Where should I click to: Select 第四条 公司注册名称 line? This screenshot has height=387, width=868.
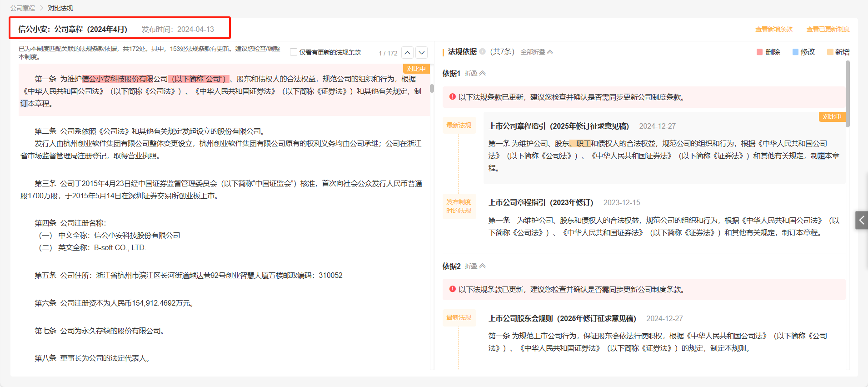click(70, 223)
